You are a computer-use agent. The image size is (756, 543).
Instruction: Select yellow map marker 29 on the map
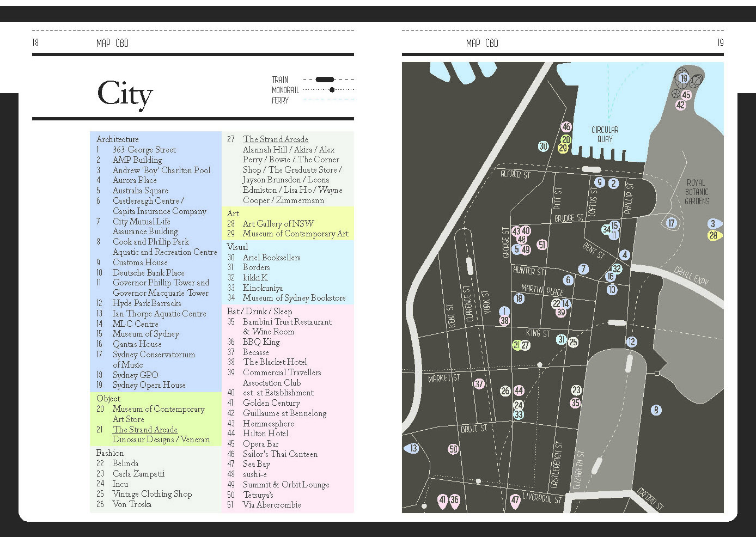pos(563,148)
